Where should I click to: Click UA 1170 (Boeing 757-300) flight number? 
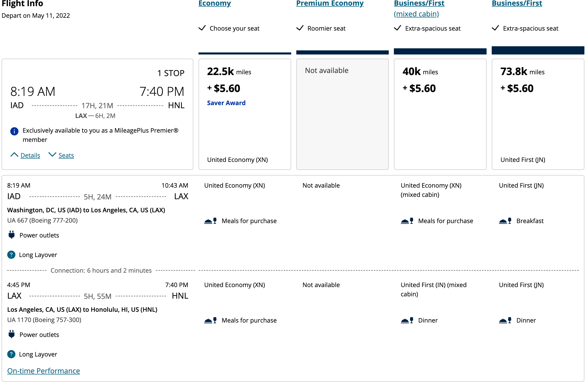click(44, 320)
